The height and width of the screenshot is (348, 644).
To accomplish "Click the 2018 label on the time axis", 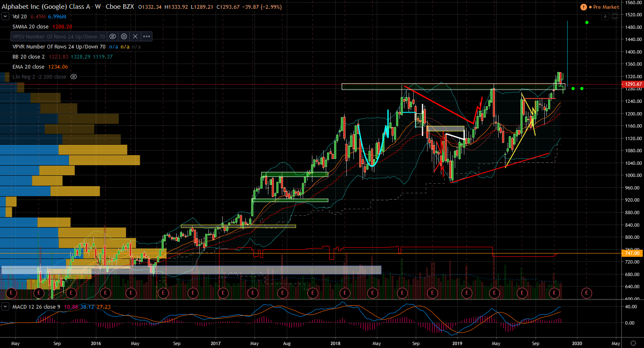I will coord(335,343).
